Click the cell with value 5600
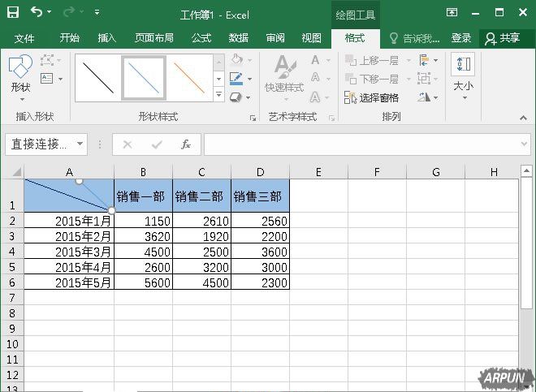The width and height of the screenshot is (536, 392). pyautogui.click(x=143, y=282)
